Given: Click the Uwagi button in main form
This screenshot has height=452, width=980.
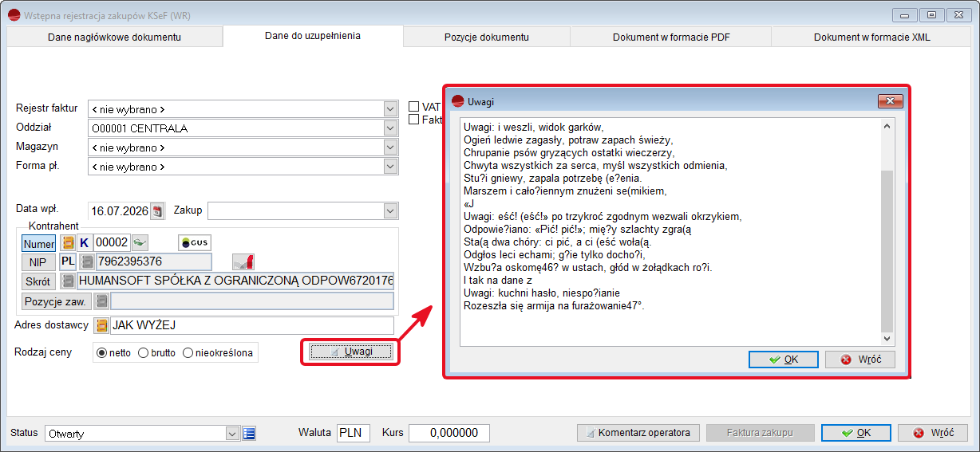Looking at the screenshot, I should click(x=351, y=352).
